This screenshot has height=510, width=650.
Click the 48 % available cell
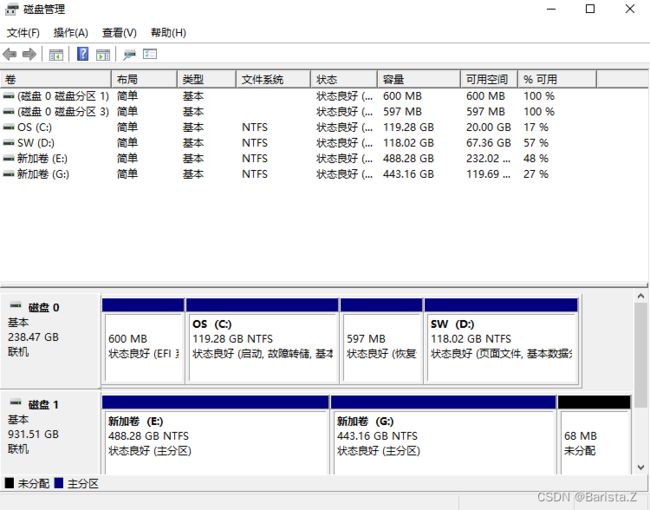click(x=536, y=158)
